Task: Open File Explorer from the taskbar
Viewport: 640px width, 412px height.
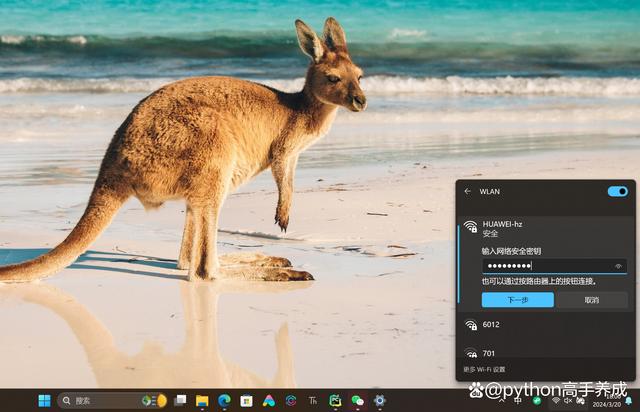Action: pos(202,400)
